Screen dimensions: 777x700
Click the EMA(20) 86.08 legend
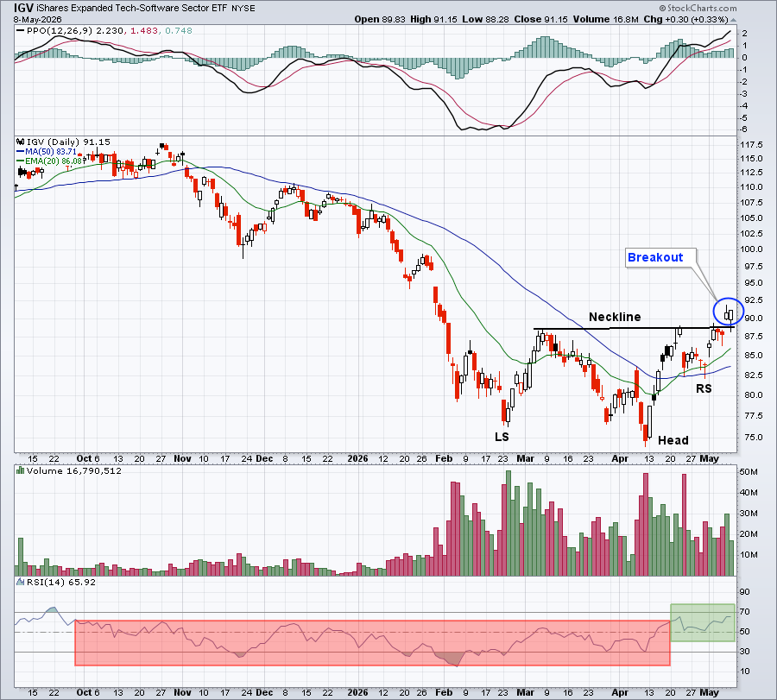coord(54,161)
